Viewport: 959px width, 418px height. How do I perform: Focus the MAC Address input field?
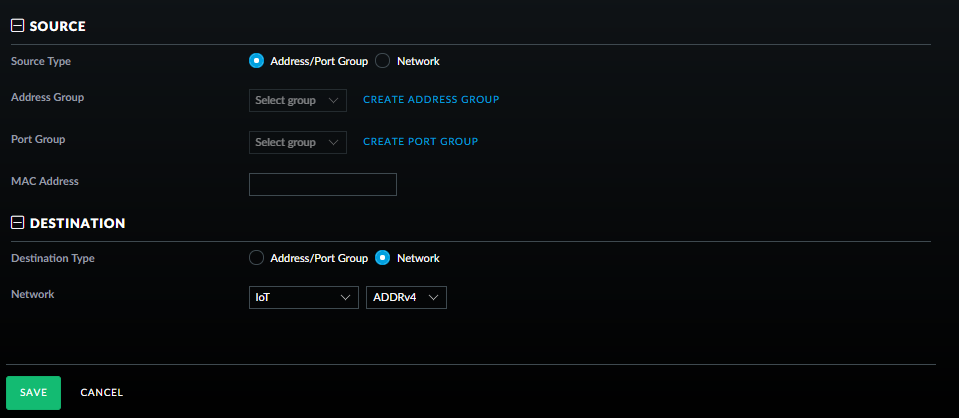(x=322, y=185)
